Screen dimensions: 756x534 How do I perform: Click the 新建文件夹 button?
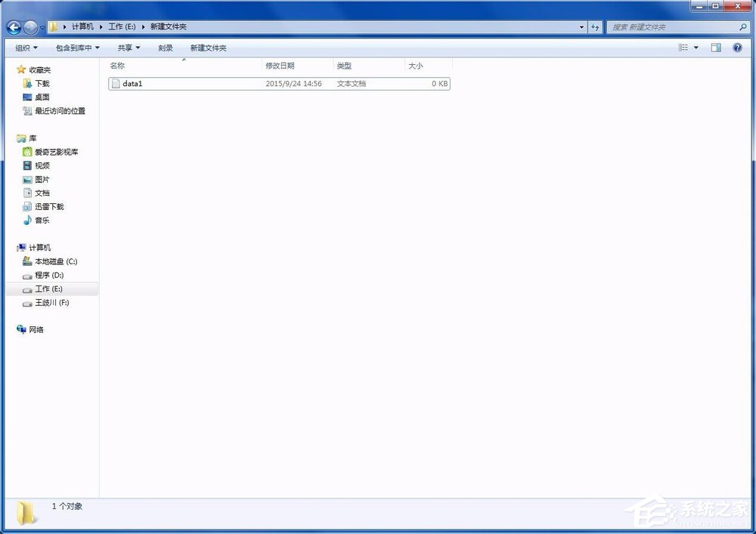tap(208, 48)
